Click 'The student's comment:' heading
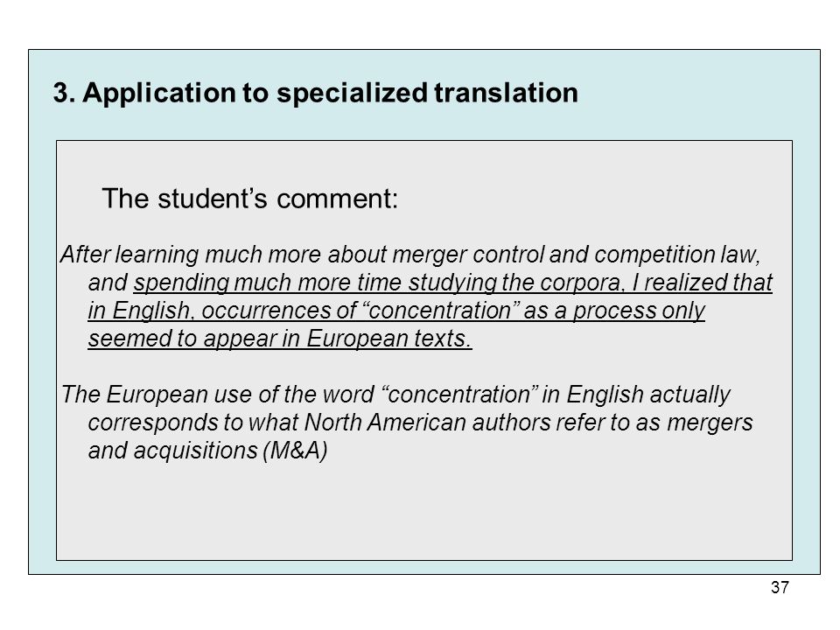 click(x=249, y=199)
